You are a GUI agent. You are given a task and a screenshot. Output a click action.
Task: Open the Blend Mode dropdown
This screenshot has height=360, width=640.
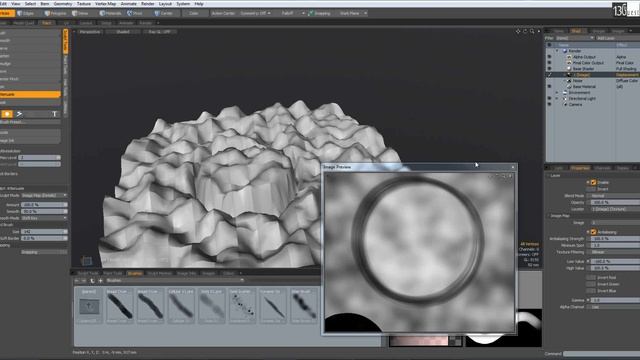pyautogui.click(x=615, y=196)
